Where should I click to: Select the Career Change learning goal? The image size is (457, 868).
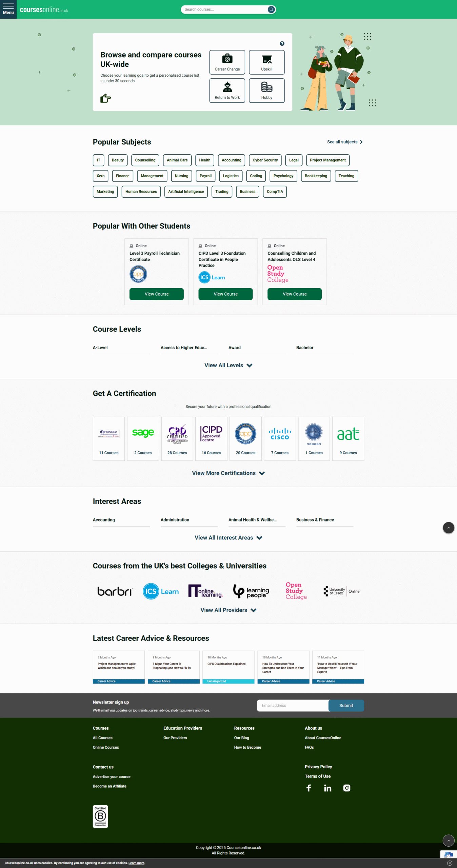click(227, 62)
